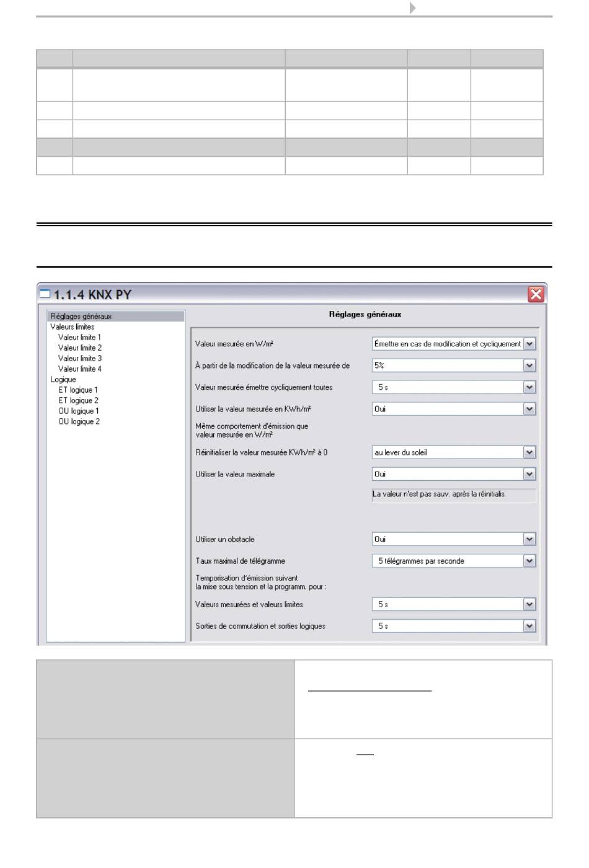Select Valeur limite 3
589x868 pixels.
[80, 358]
